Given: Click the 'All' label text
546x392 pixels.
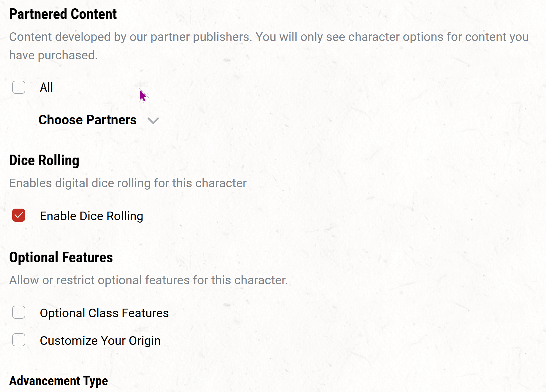Looking at the screenshot, I should tap(46, 87).
